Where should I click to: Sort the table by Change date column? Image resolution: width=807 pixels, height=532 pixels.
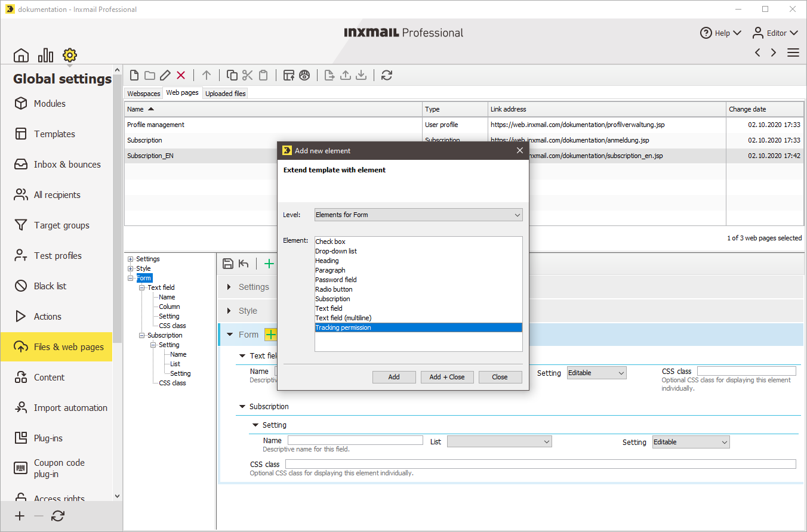(765, 109)
